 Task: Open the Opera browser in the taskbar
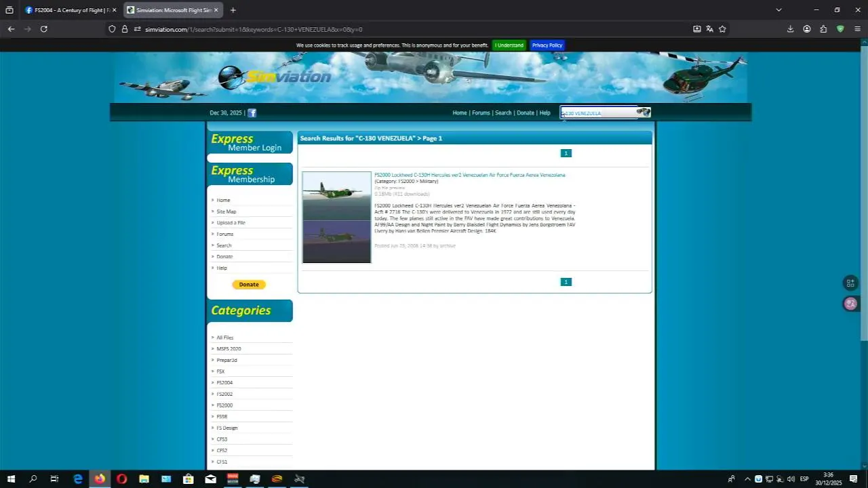point(121,479)
